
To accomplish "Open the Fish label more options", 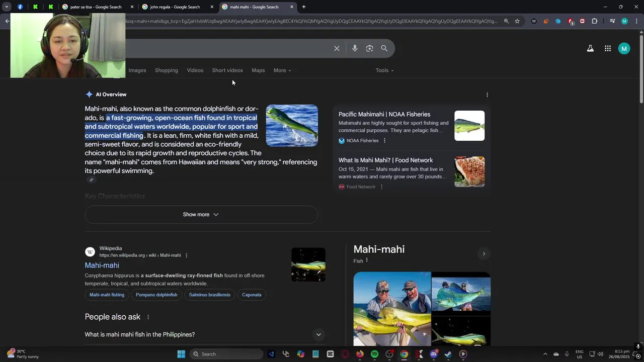I will pos(367,260).
